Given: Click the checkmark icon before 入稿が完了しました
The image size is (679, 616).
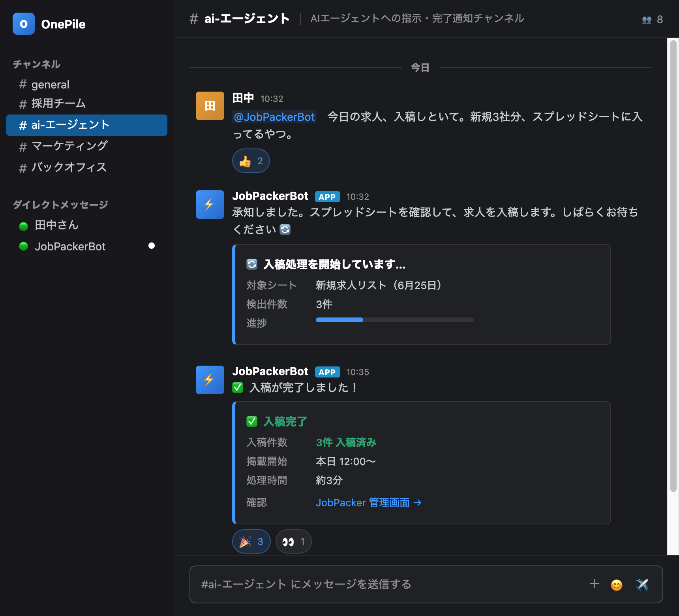Looking at the screenshot, I should pos(238,388).
